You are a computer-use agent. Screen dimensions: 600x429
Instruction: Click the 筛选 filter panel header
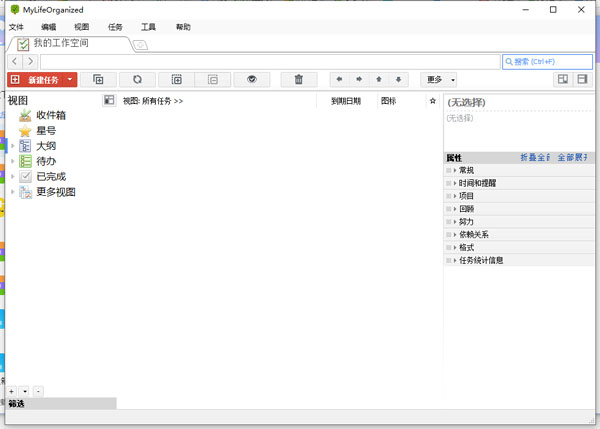click(62, 404)
